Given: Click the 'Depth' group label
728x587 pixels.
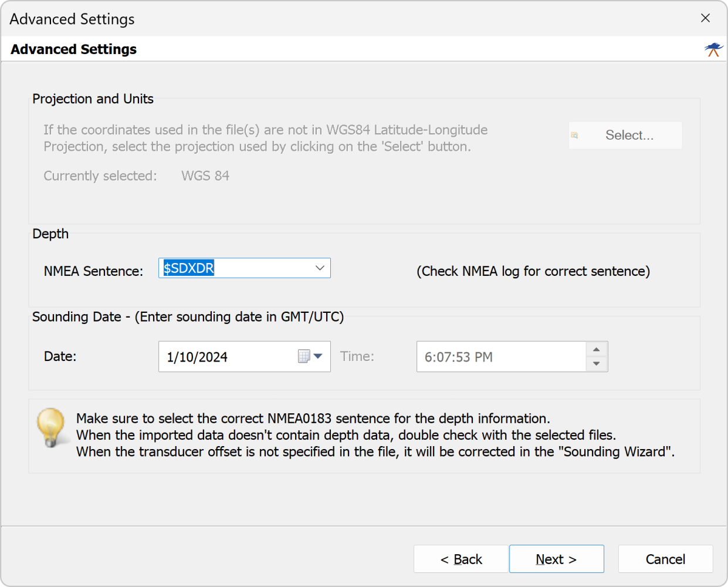Looking at the screenshot, I should [x=50, y=234].
